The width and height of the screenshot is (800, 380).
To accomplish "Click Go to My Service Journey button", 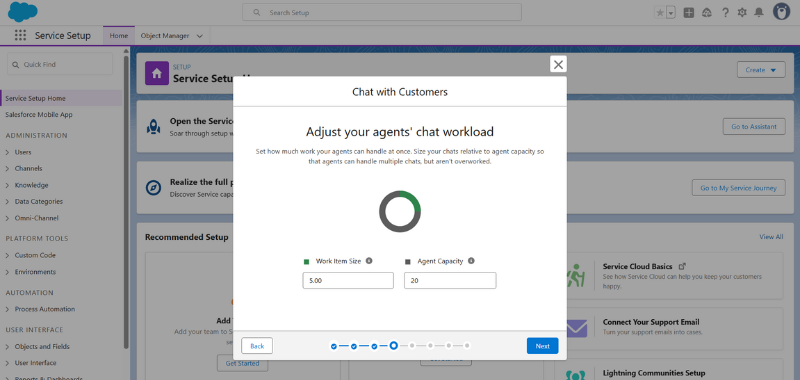I will pyautogui.click(x=738, y=188).
